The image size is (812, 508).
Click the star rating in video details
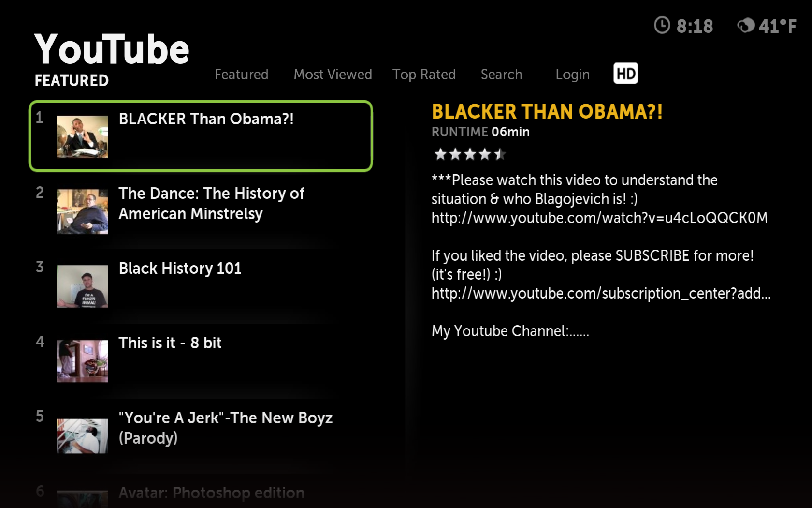(x=470, y=154)
